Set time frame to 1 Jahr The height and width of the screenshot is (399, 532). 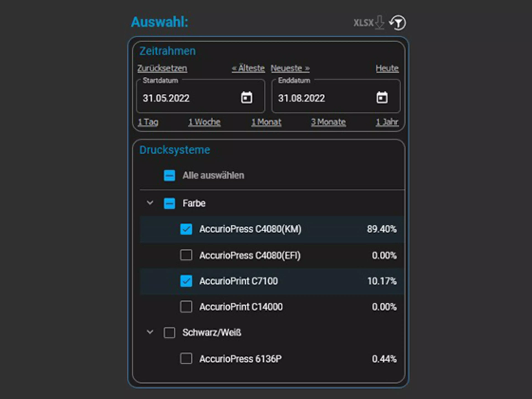[387, 122]
